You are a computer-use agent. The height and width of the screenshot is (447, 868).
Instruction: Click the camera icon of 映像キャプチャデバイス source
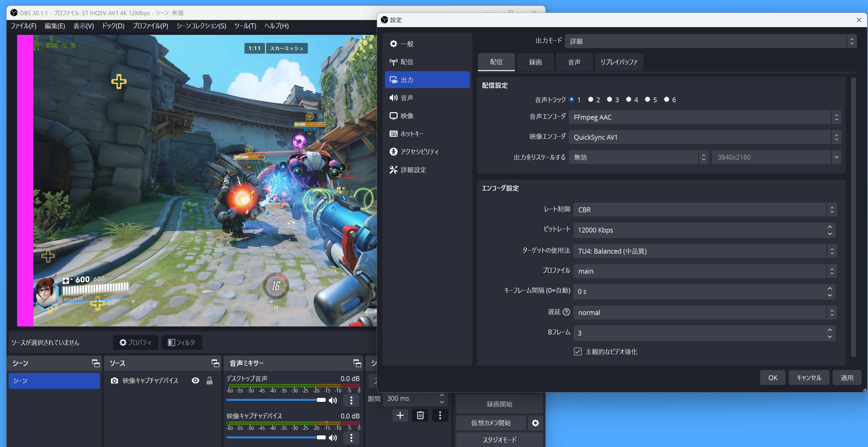(x=114, y=380)
